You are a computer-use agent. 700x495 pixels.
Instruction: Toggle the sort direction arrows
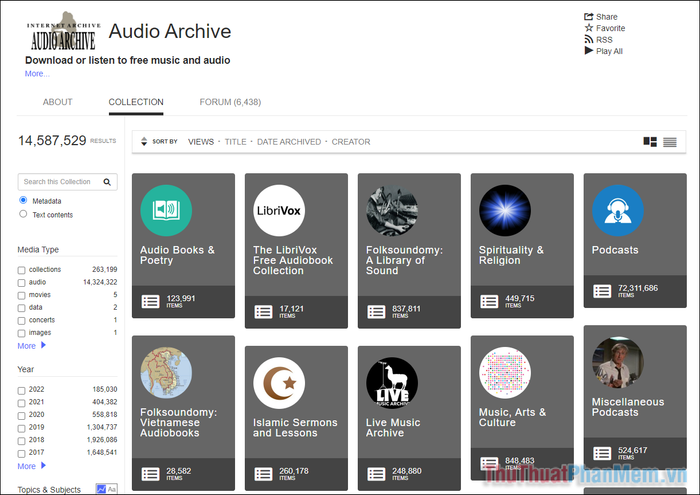[144, 141]
